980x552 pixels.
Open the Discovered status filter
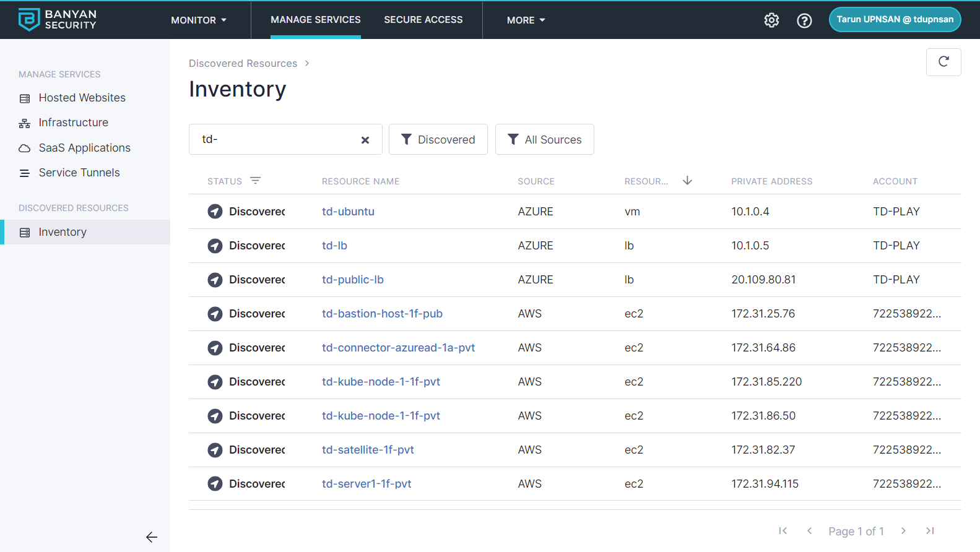click(x=438, y=139)
